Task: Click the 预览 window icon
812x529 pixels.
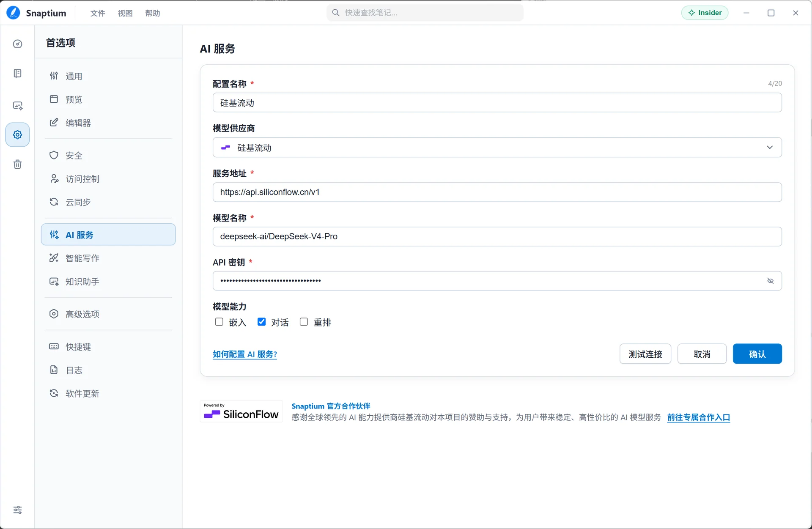Action: tap(54, 99)
